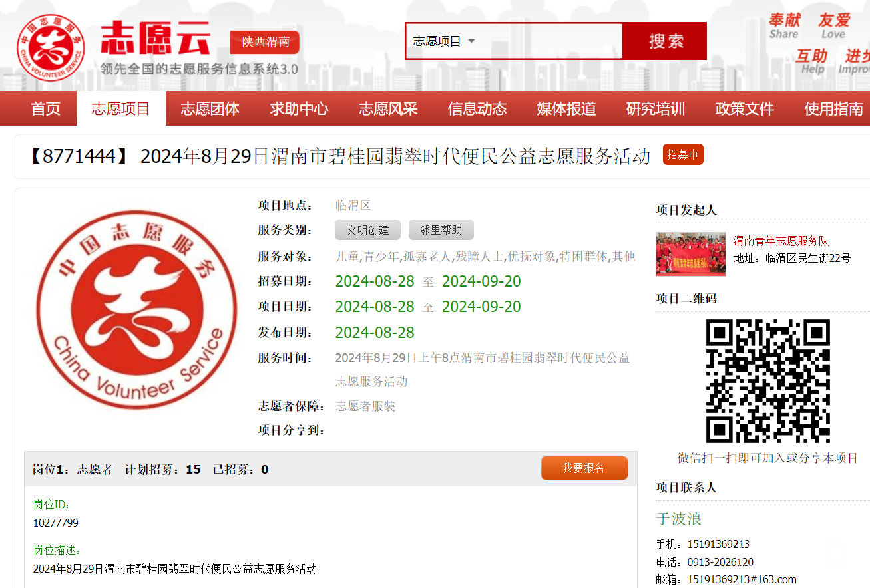Click the 岗位ID value 10277799

click(x=56, y=523)
